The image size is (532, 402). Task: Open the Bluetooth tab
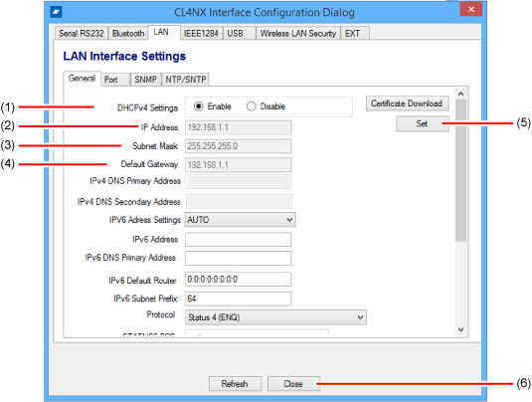128,33
